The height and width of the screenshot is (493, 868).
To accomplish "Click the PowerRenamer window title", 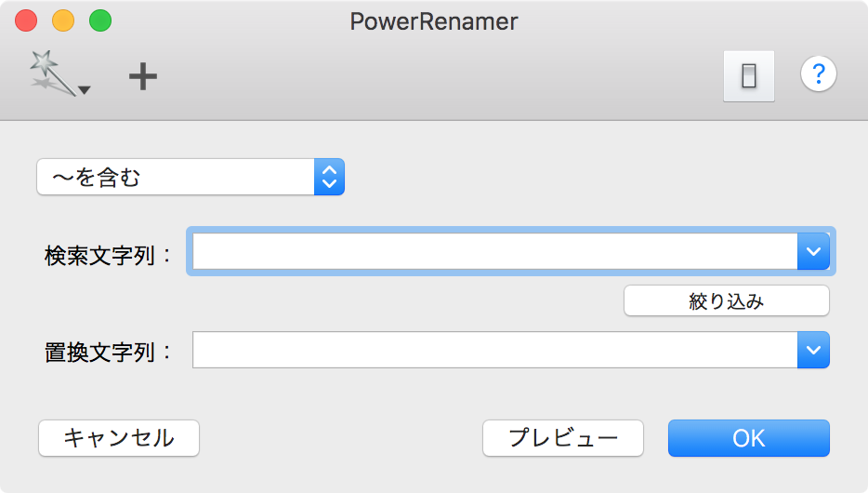I will (x=433, y=21).
